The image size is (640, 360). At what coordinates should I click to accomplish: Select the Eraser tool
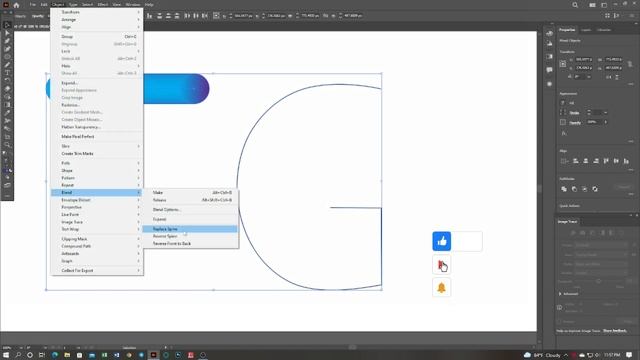pyautogui.click(x=7, y=89)
